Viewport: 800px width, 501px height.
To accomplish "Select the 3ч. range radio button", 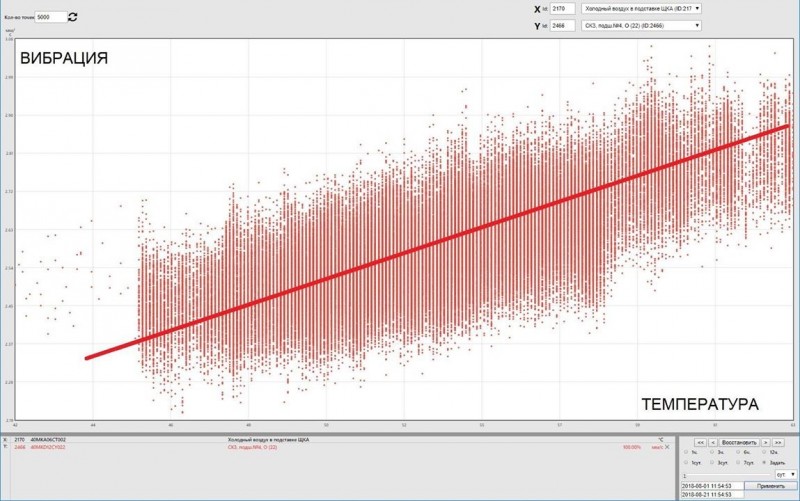I will [x=712, y=452].
